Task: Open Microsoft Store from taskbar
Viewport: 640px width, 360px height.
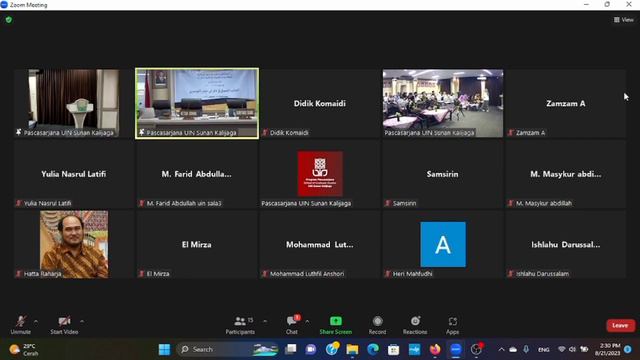Action: [393, 349]
